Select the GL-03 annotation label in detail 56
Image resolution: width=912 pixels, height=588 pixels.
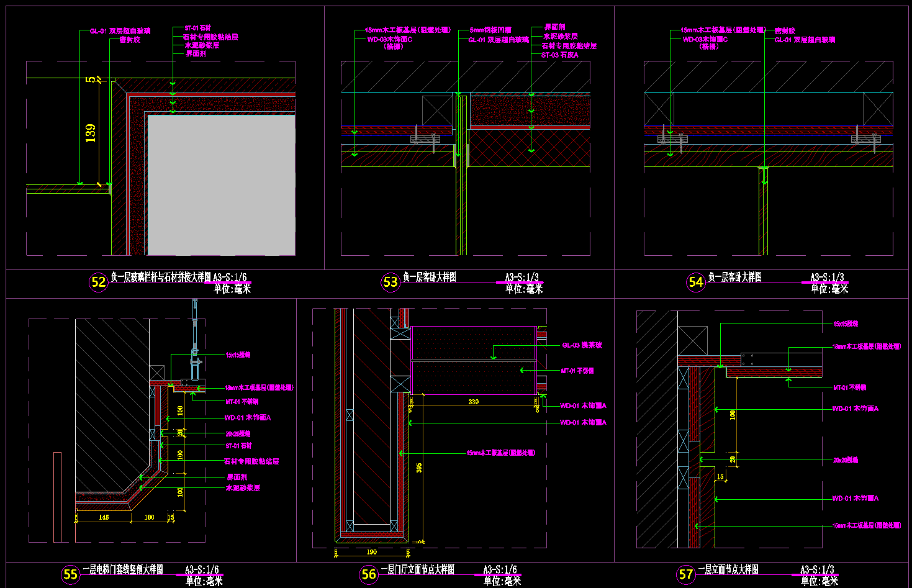(582, 345)
